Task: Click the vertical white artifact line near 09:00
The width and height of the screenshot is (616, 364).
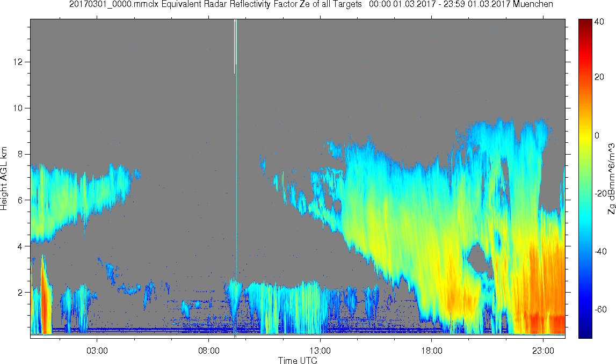Action: click(x=235, y=46)
